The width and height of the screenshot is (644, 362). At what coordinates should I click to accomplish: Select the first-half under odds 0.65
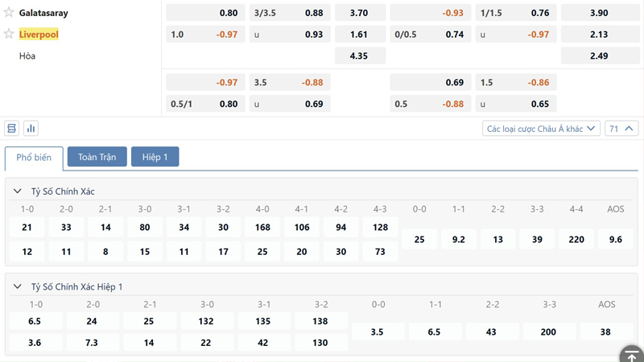(x=516, y=104)
